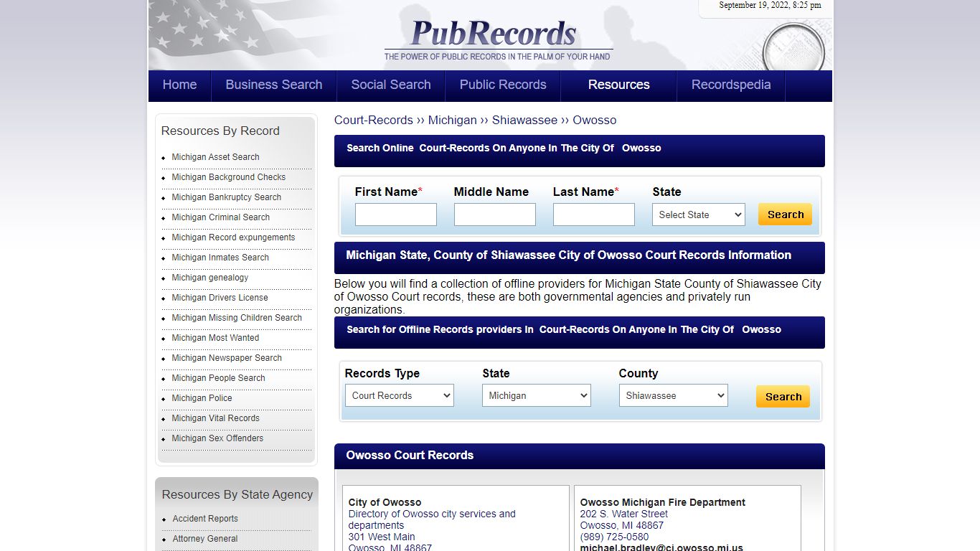Image resolution: width=980 pixels, height=551 pixels.
Task: Click City of Owosso heading text
Action: 385,502
